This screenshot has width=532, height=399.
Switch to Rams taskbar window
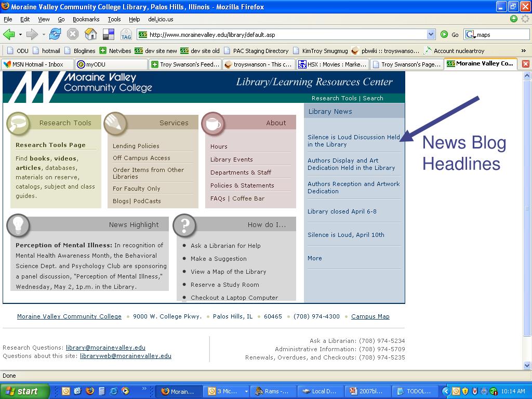coord(273,391)
